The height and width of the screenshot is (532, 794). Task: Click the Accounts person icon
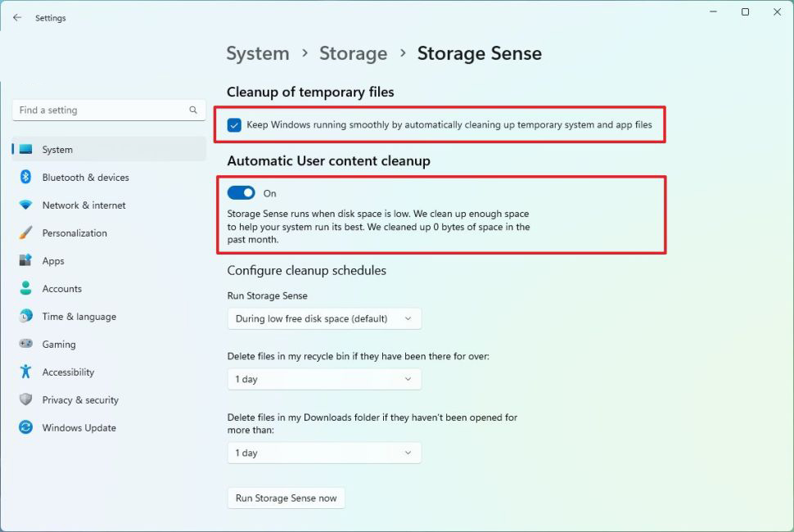25,289
